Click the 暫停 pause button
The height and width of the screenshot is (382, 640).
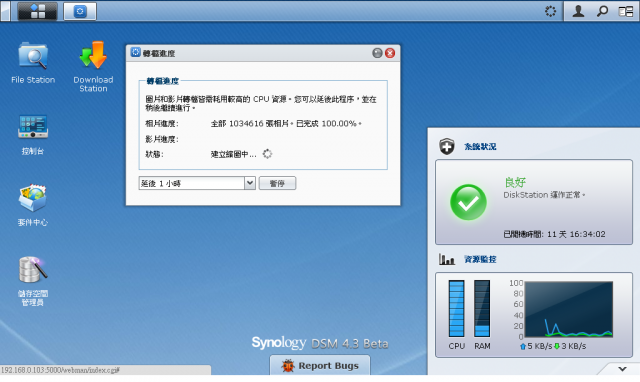278,183
